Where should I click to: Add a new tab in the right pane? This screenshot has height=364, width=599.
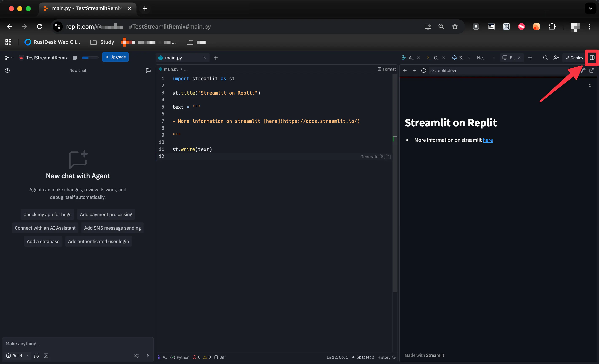(530, 58)
